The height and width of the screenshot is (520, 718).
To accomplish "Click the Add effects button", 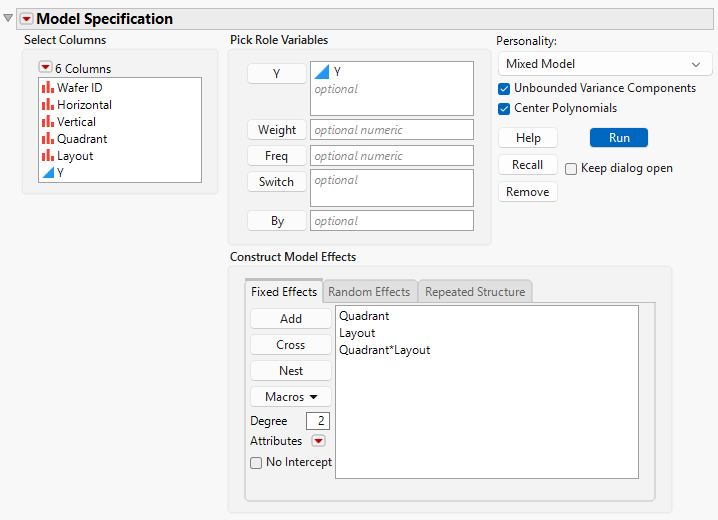I will click(x=291, y=319).
